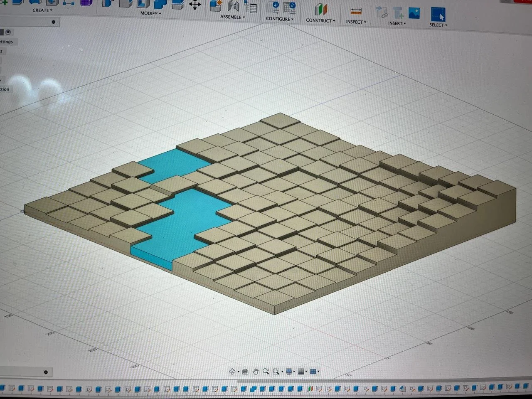
Task: Click the Look At icon in the navigation bar
Action: [245, 371]
